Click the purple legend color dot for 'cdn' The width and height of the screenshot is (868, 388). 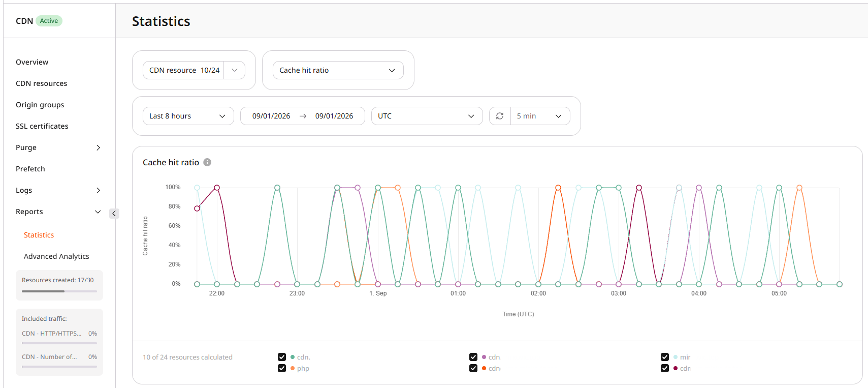[x=484, y=357]
